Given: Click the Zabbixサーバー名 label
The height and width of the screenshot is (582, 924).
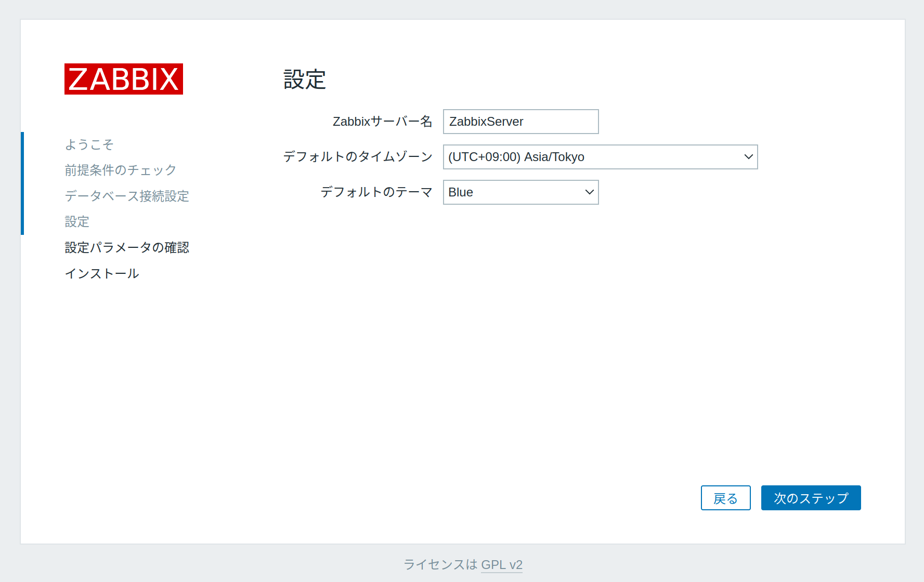Looking at the screenshot, I should pyautogui.click(x=383, y=122).
